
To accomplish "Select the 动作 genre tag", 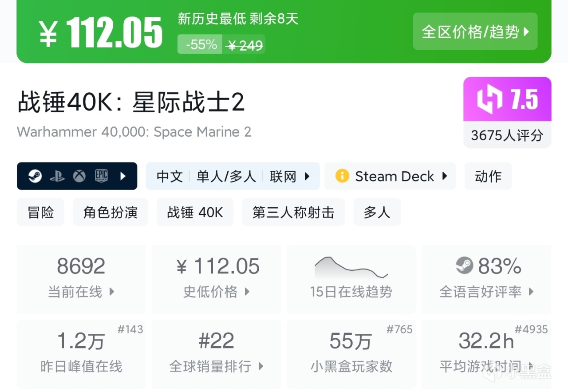I will pyautogui.click(x=488, y=176).
